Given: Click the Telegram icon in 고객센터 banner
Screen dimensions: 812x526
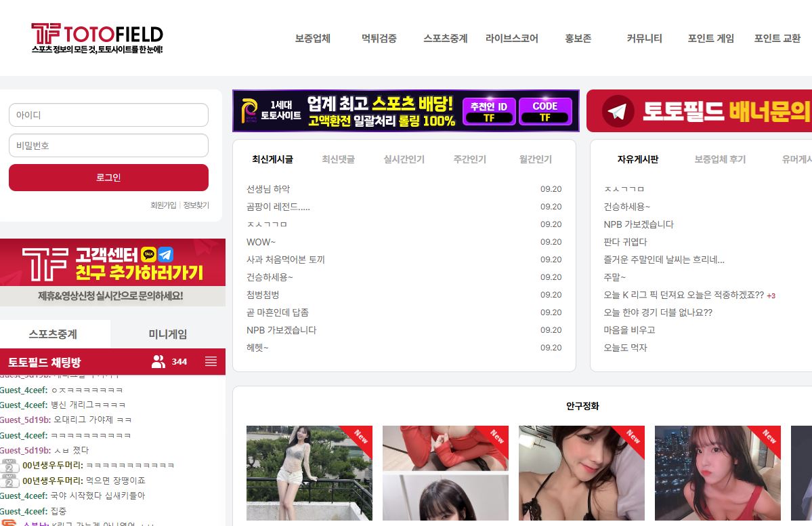Looking at the screenshot, I should coord(166,255).
